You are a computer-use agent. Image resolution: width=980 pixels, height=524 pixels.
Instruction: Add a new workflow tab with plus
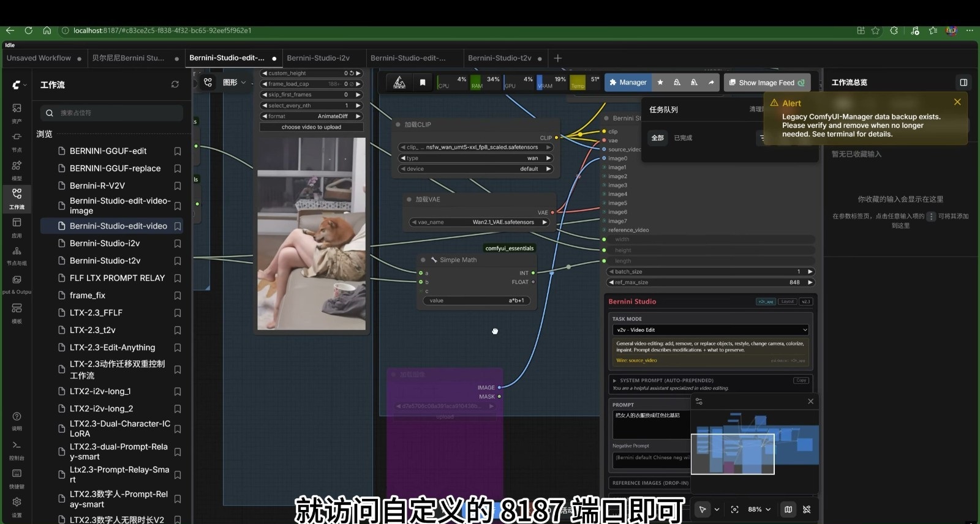click(557, 58)
